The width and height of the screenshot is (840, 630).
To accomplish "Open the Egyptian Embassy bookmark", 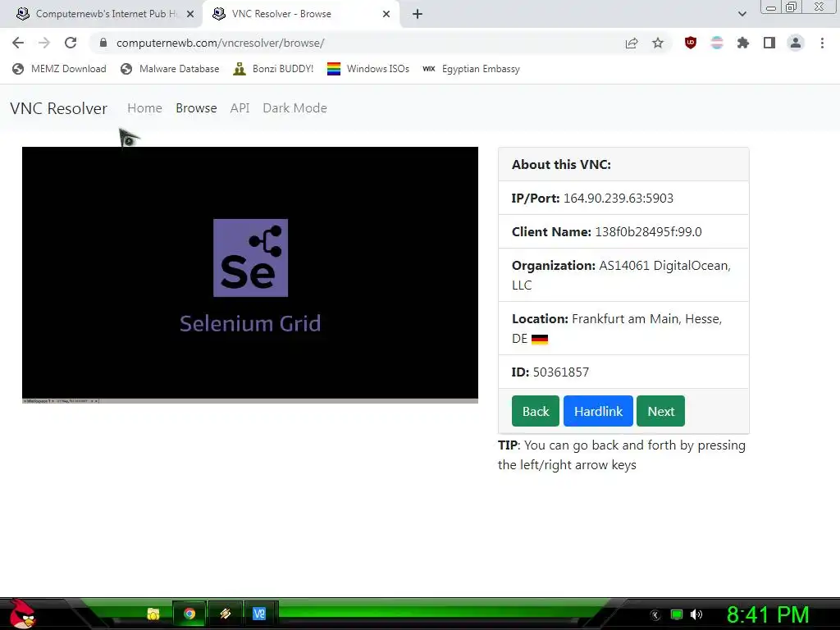I will coord(471,69).
